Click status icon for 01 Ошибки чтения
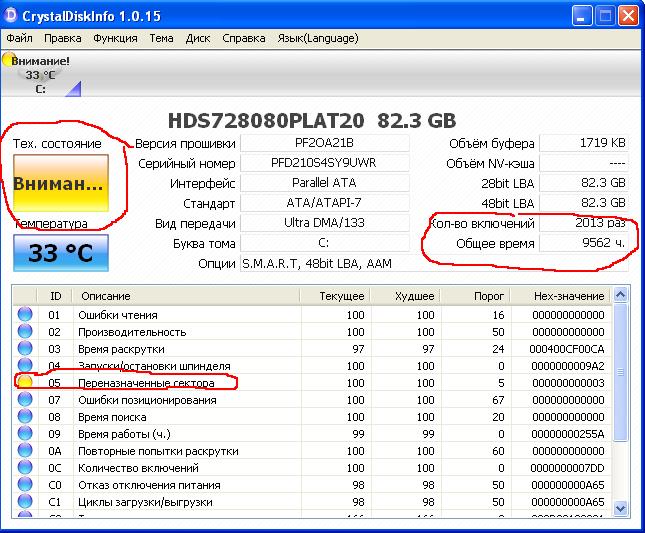The image size is (645, 533). 25,314
